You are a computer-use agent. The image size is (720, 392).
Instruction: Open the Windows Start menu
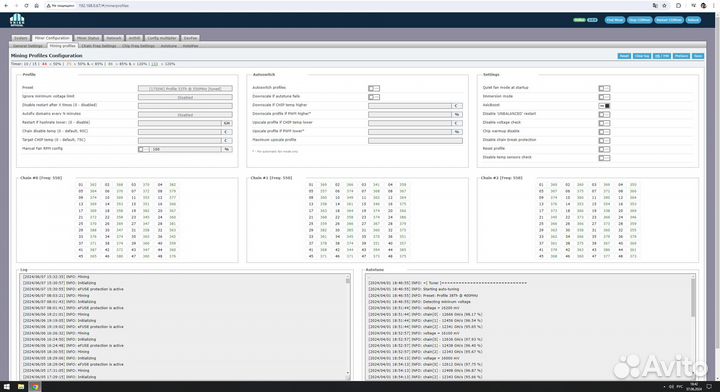(x=6, y=387)
